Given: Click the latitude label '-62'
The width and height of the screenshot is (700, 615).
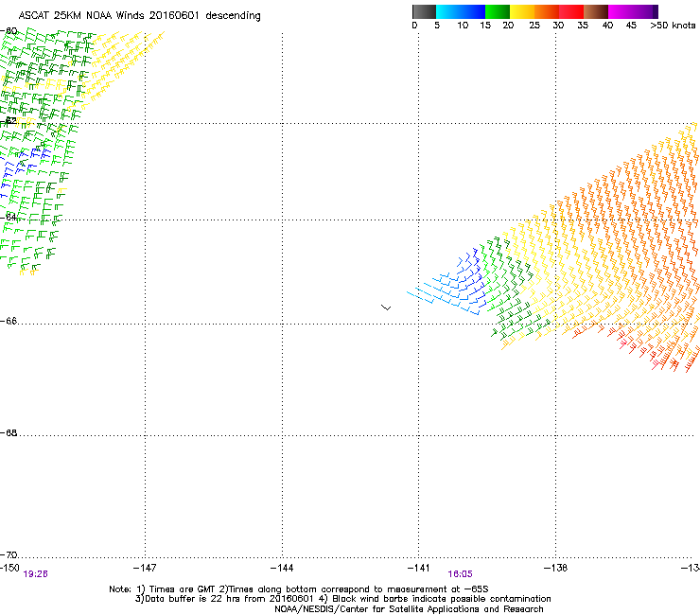Looking at the screenshot, I should pos(9,120).
